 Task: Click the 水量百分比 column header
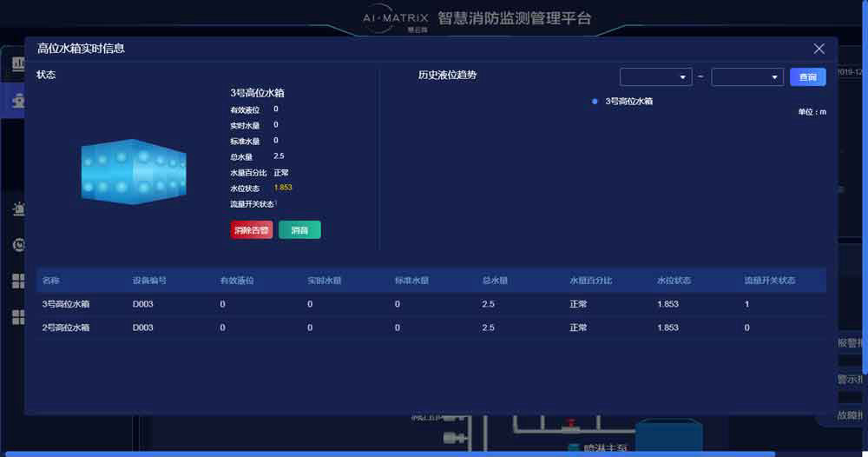point(590,281)
